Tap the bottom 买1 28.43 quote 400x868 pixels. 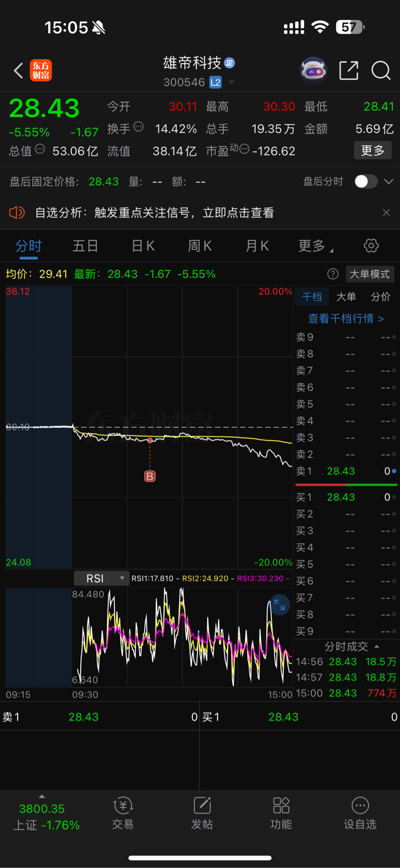pos(300,717)
